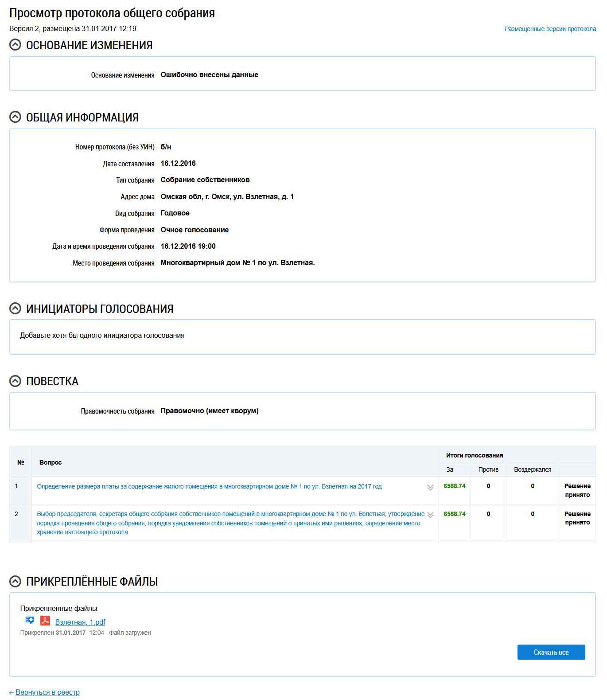The image size is (607, 700).
Task: Collapse the ПРИКРЕПЛЁННЫЕ ФАЙЛЫ section chevron
Action: (x=15, y=582)
